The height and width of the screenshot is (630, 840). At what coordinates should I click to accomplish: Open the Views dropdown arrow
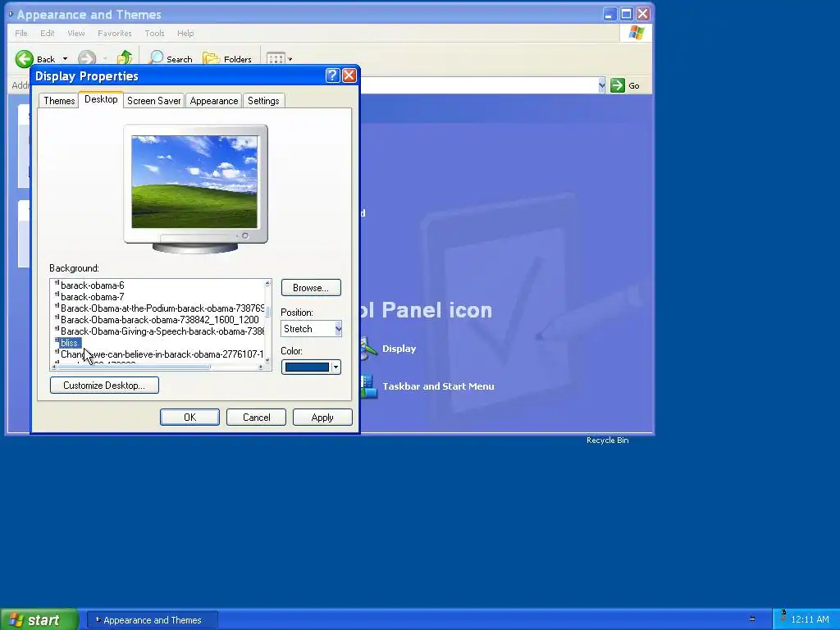click(290, 59)
